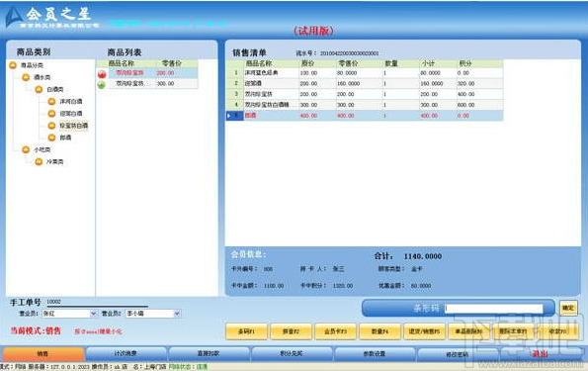Click the red 退出 exit button
Viewport: 588px width, 371px height.
tap(540, 354)
